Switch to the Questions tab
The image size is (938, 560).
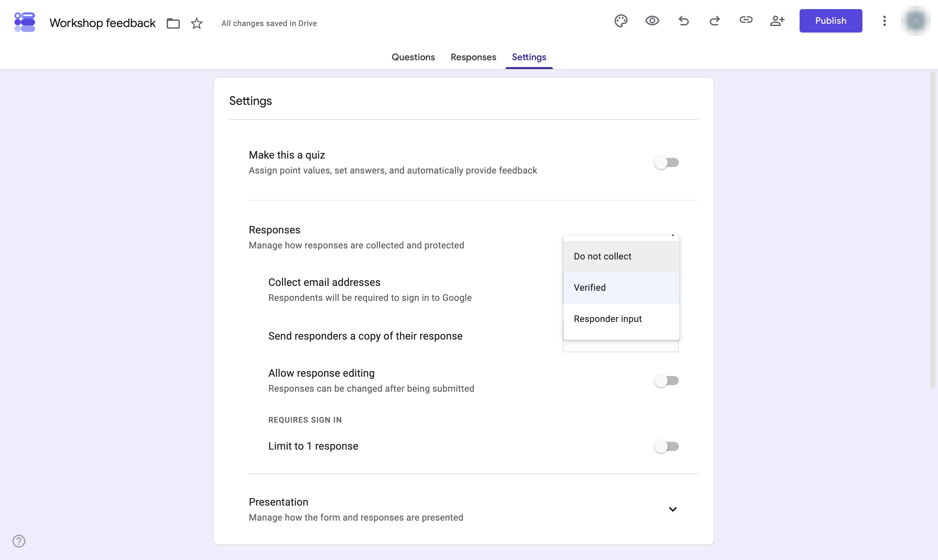(413, 57)
